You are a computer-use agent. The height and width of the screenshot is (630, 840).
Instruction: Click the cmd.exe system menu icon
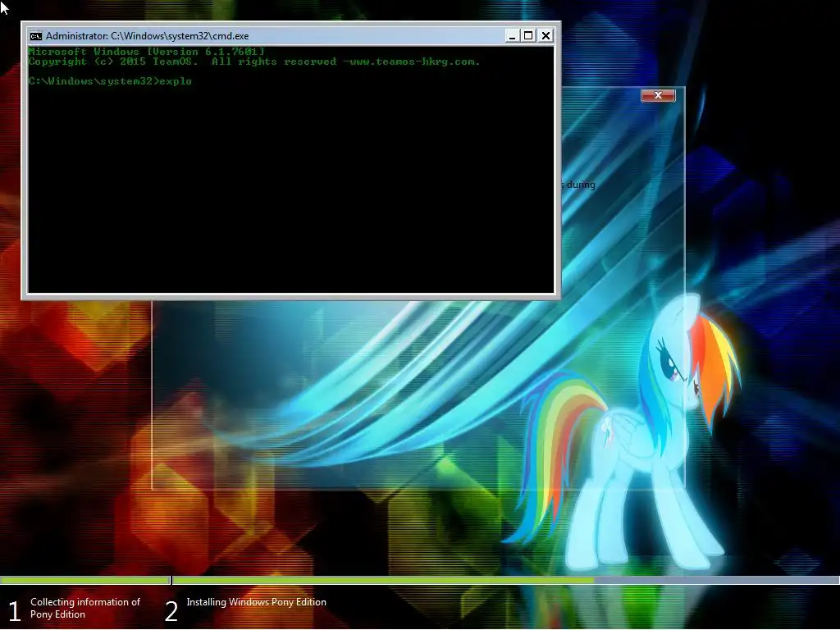click(x=36, y=36)
